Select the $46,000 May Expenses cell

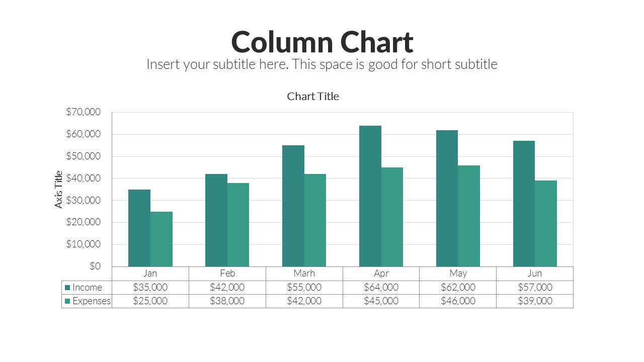[458, 301]
